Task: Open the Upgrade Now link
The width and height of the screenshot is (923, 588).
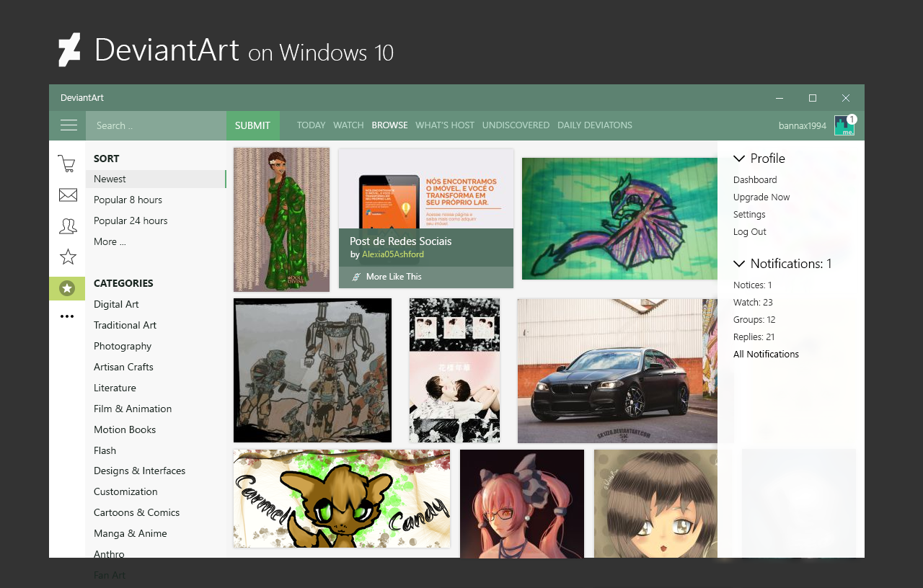Action: coord(761,197)
